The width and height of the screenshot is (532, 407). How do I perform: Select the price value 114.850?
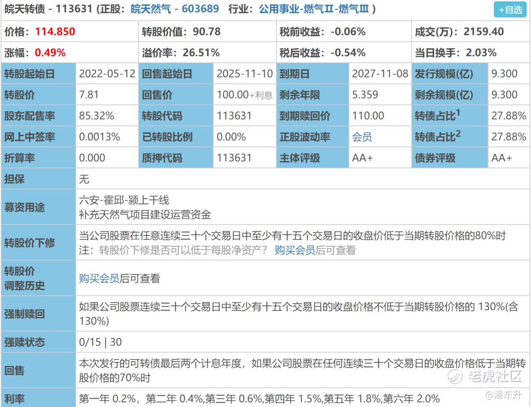pyautogui.click(x=55, y=32)
